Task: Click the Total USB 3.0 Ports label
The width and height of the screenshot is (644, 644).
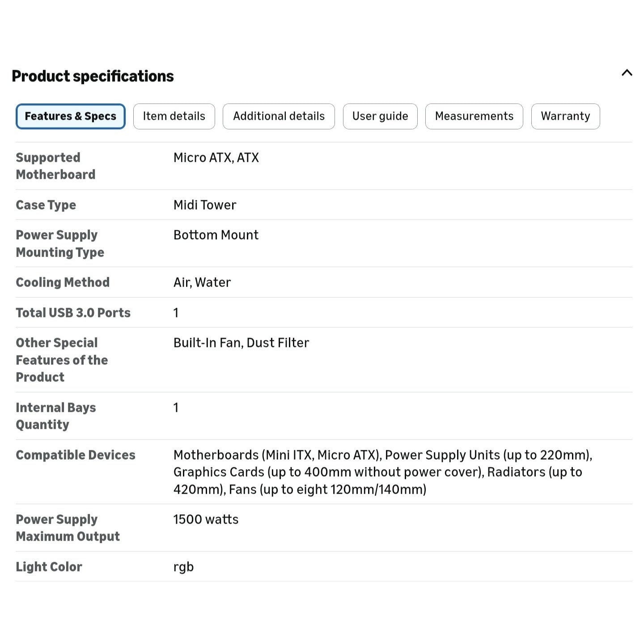Action: tap(73, 313)
